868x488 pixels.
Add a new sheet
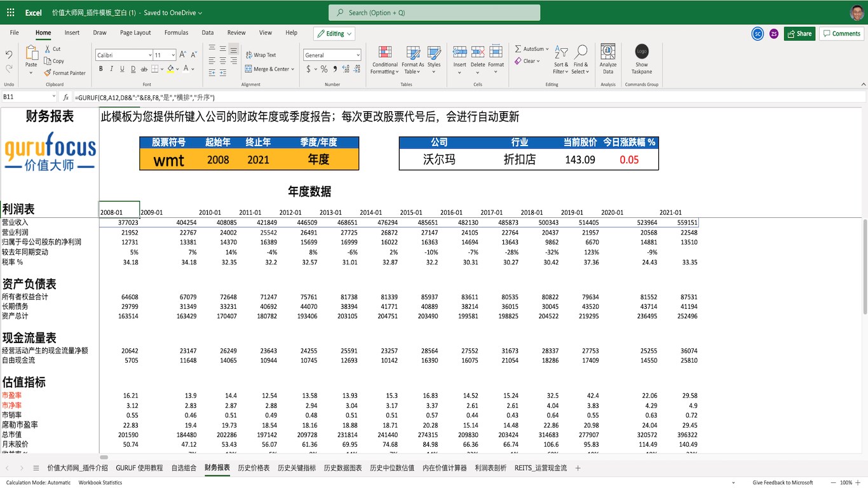coord(578,468)
